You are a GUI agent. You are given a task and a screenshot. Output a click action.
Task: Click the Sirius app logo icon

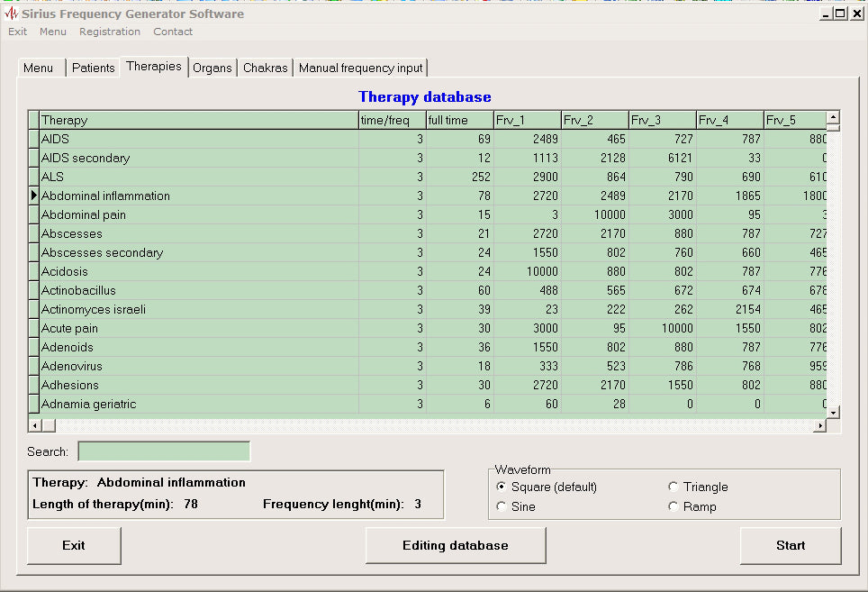(x=11, y=13)
